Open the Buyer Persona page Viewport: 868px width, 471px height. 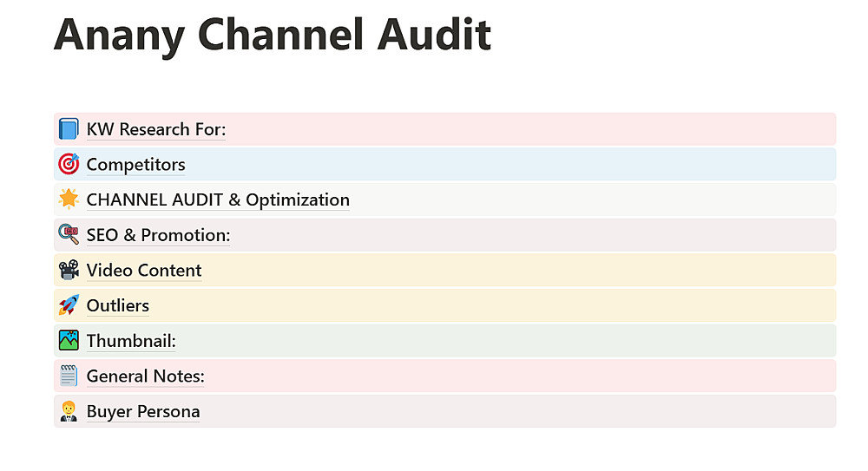point(143,411)
